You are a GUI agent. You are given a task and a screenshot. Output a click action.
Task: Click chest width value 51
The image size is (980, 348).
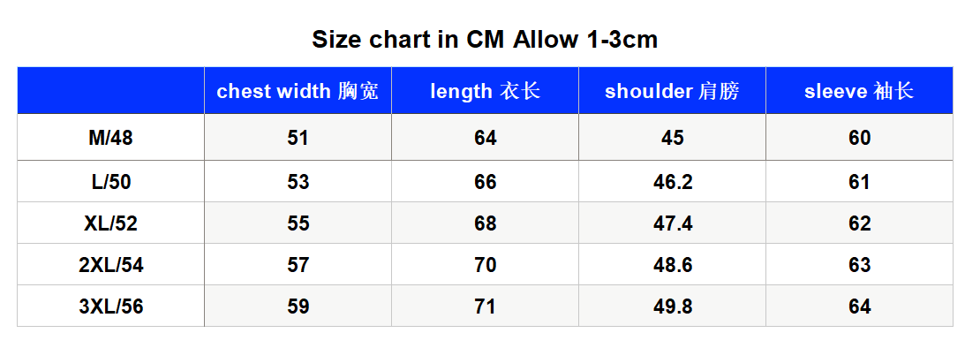[298, 138]
